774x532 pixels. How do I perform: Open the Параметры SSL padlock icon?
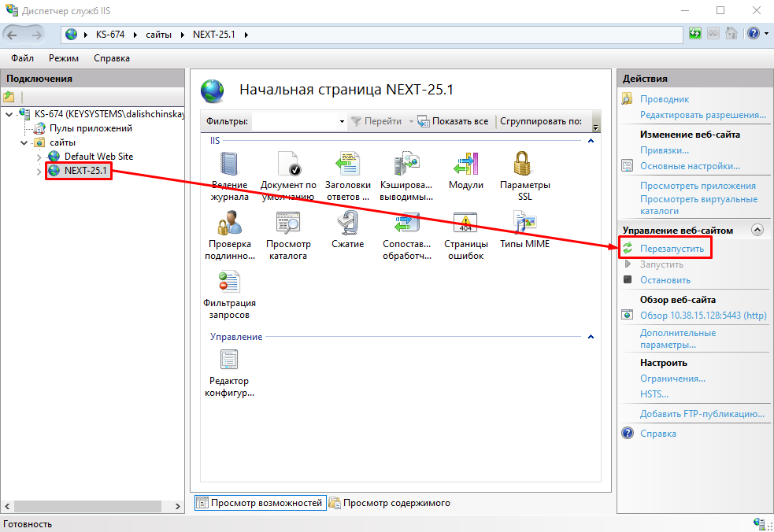(524, 165)
